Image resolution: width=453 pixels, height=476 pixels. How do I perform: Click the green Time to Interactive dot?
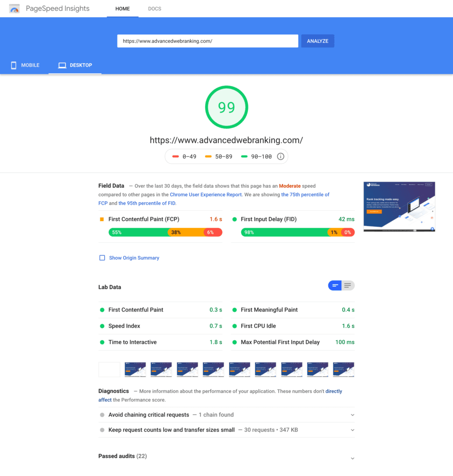point(102,342)
